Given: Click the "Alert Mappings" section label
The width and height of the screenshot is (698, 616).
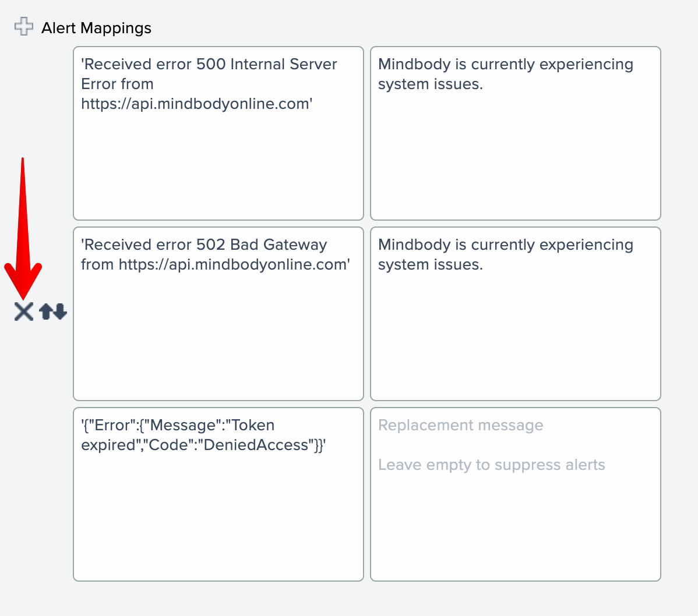Looking at the screenshot, I should [x=96, y=28].
